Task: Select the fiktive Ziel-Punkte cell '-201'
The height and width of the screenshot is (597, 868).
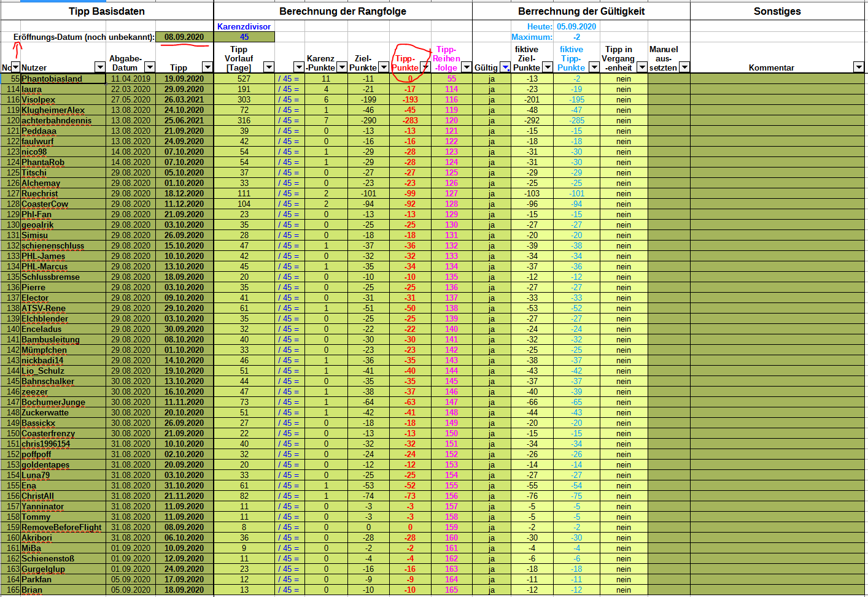Action: (x=532, y=99)
